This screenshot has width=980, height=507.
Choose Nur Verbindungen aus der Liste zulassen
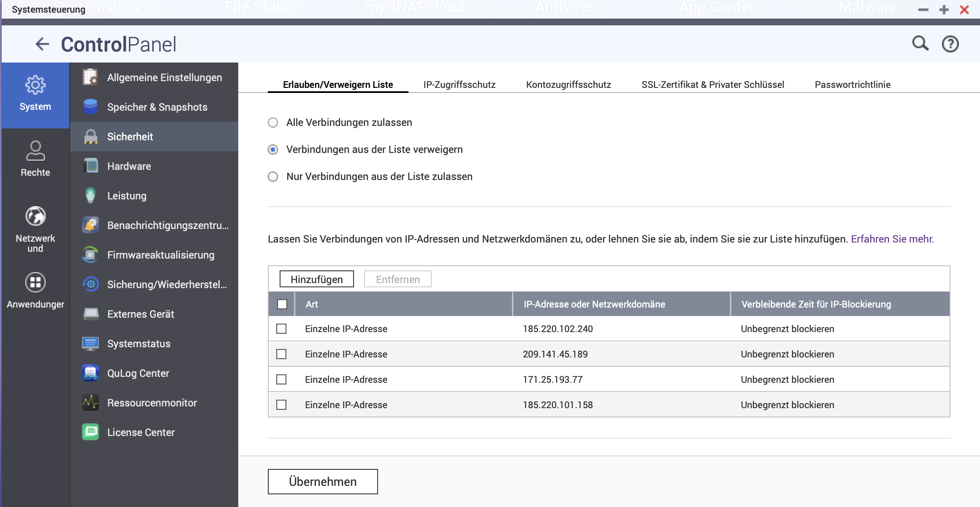[273, 177]
